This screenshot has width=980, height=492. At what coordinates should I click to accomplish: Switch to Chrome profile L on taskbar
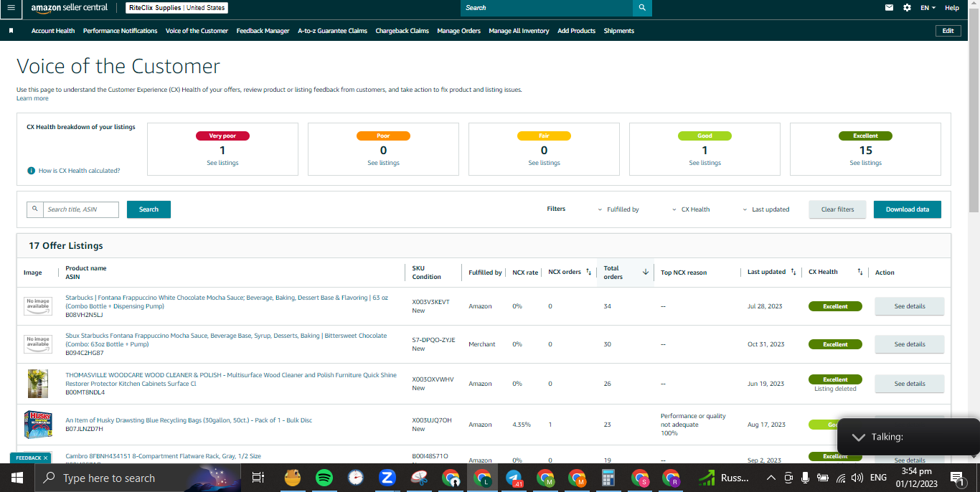tap(482, 478)
